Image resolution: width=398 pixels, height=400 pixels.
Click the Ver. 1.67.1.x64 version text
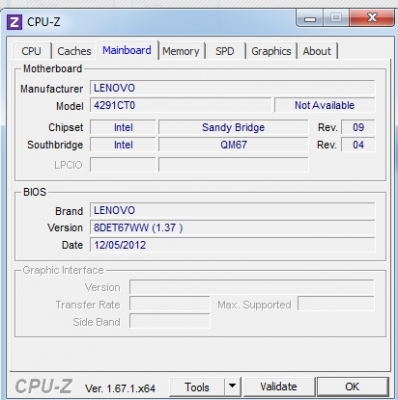pyautogui.click(x=120, y=388)
